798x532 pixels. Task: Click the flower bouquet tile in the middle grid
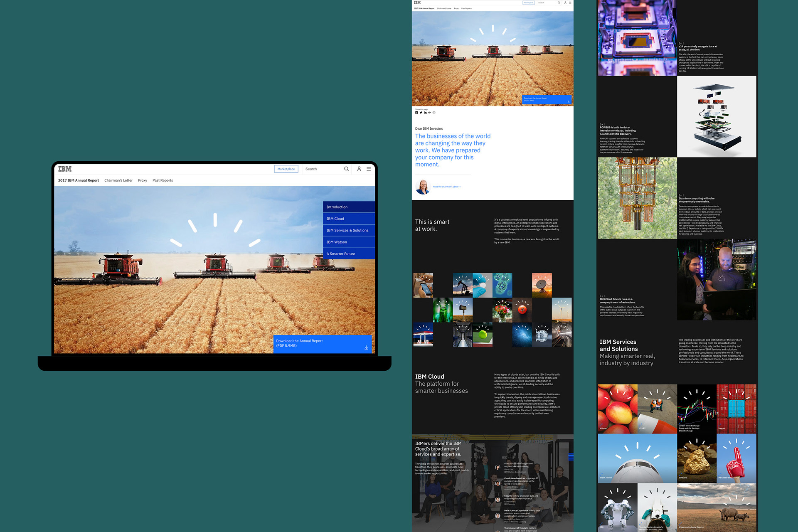(502, 310)
